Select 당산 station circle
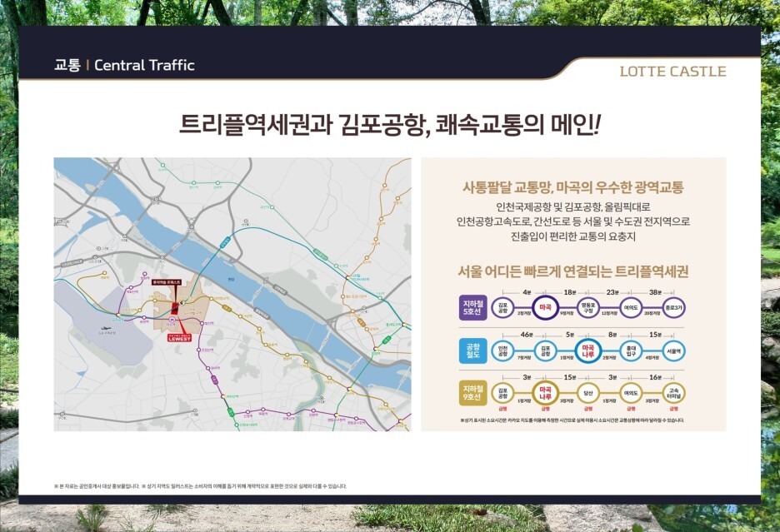The image size is (780, 532). pos(588,393)
